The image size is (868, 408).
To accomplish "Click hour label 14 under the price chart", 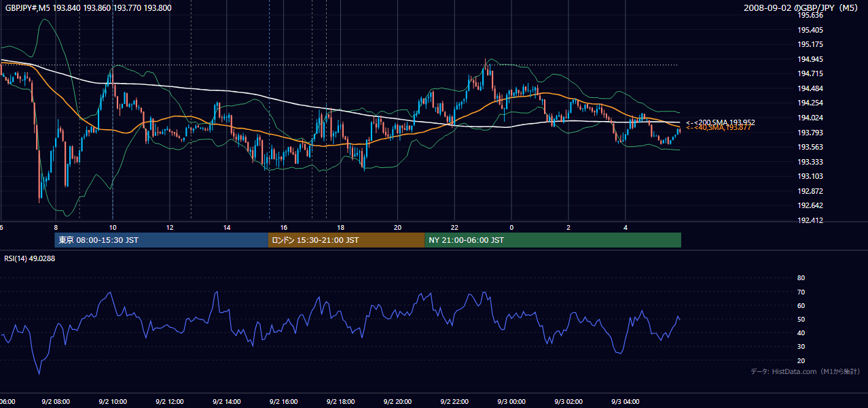I will 227,227.
